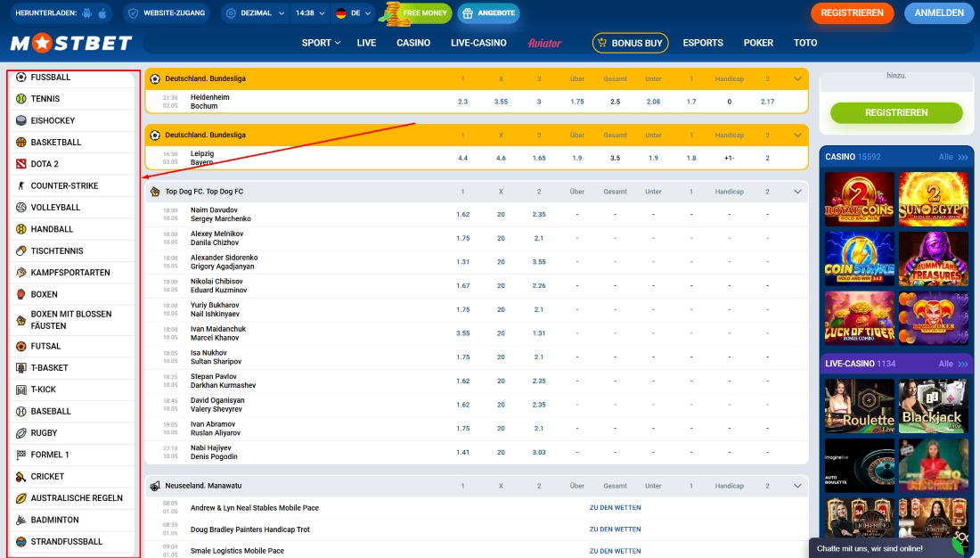Choose the Australische Regeln icon
This screenshot has height=558, width=980.
coord(21,498)
